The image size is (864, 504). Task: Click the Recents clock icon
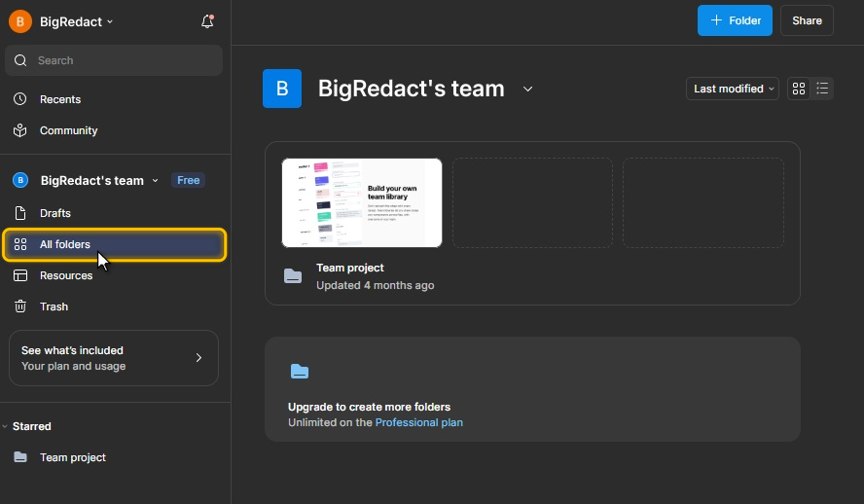point(20,99)
